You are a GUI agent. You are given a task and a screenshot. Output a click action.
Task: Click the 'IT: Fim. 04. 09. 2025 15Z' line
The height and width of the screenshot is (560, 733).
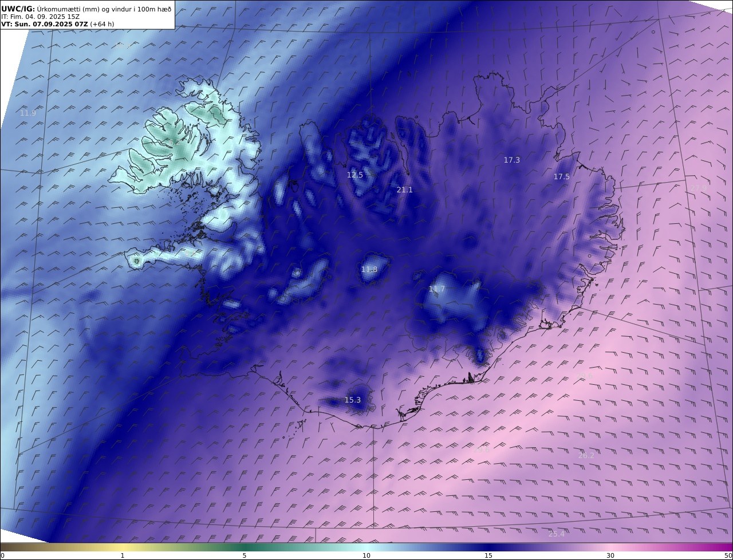pos(40,17)
